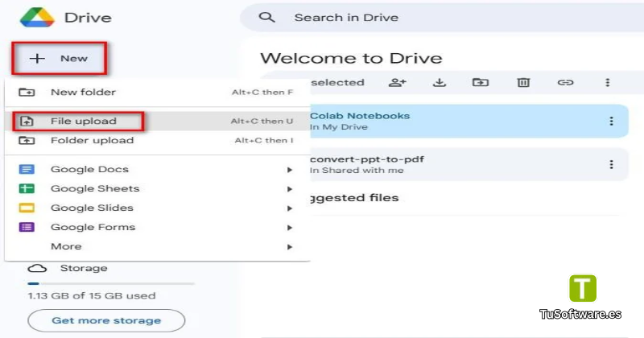Click the Copy link icon
Viewport: 644px width, 338px height.
point(565,83)
